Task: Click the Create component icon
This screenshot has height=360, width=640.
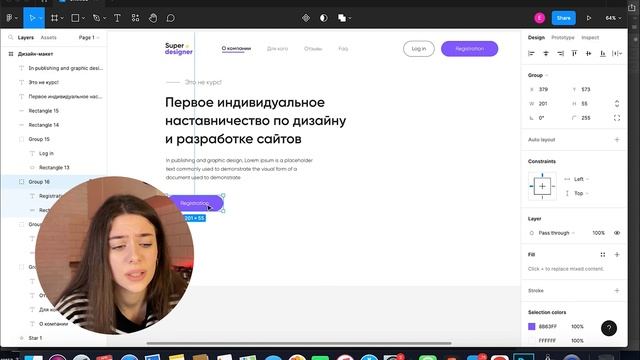Action: click(x=306, y=18)
